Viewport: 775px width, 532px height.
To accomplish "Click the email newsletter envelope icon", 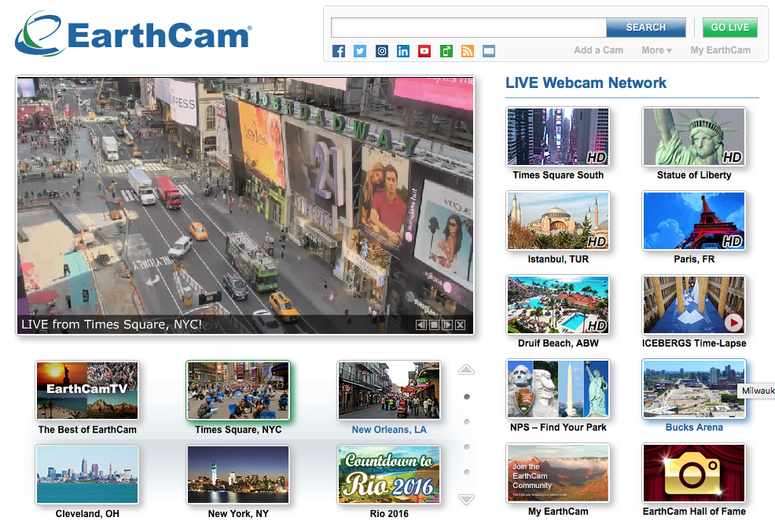I will tap(489, 51).
